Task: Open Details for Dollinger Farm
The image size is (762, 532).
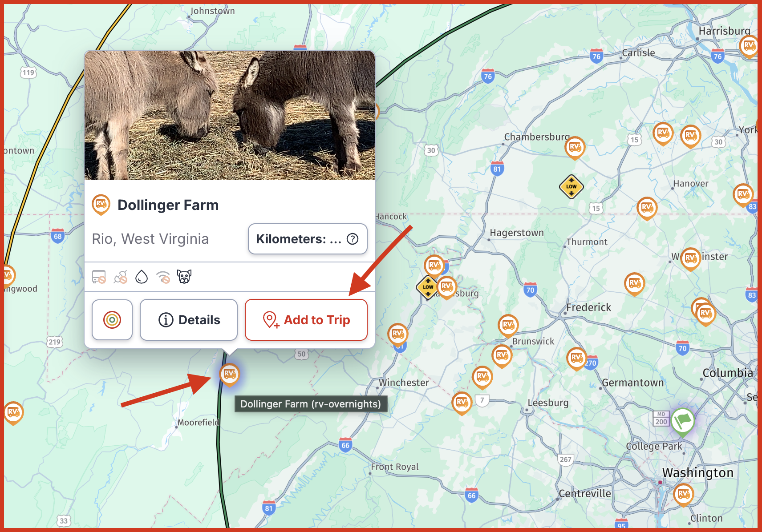Action: click(x=189, y=320)
